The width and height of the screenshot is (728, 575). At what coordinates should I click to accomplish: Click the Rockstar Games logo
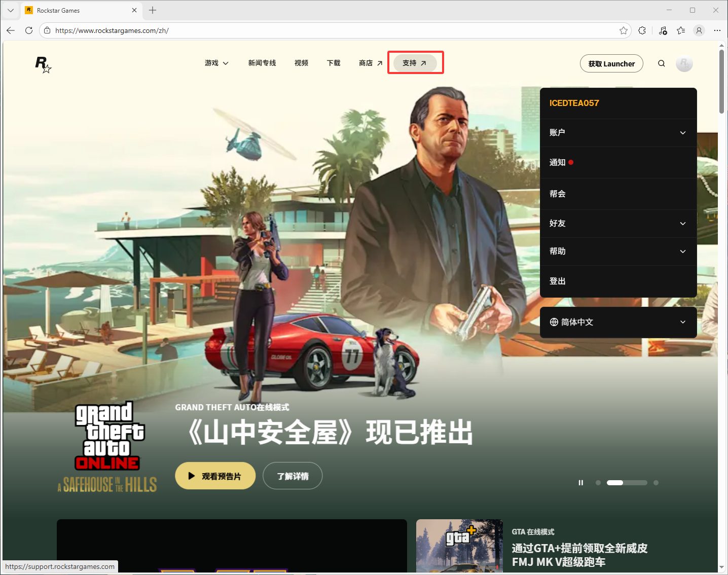[x=43, y=64]
